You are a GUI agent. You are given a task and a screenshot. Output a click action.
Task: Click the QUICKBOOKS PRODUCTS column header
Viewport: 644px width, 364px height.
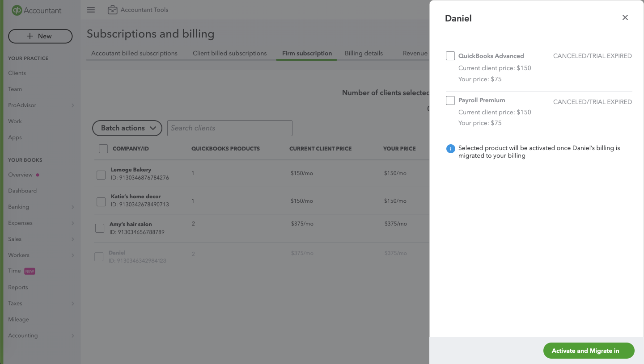(x=225, y=149)
